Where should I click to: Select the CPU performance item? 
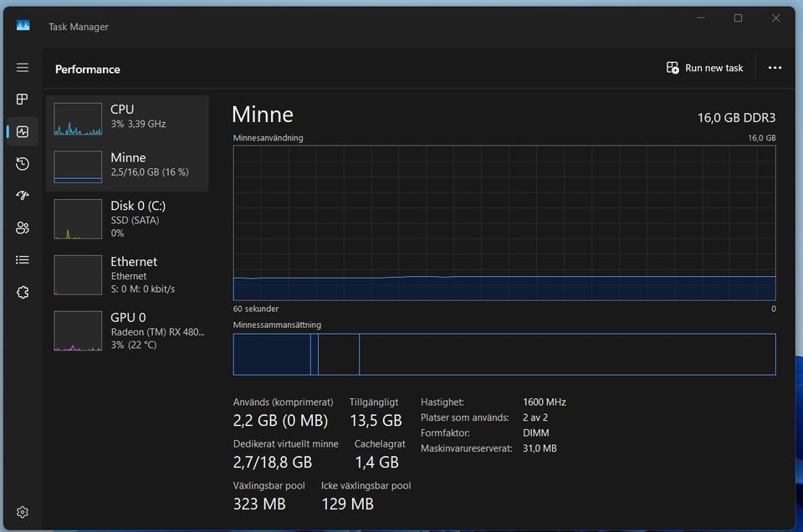coord(127,119)
